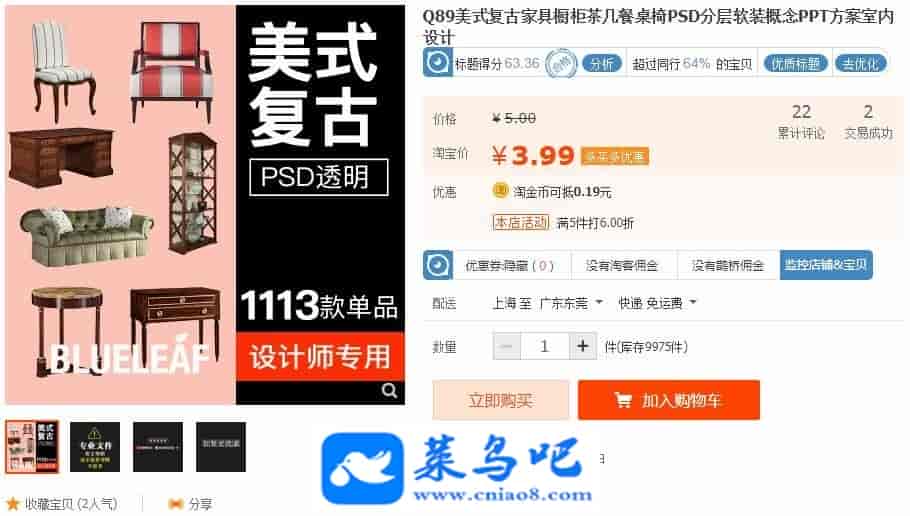Screen dimensions: 910x516
Task: Click the 分析 button next to score
Action: [x=602, y=63]
